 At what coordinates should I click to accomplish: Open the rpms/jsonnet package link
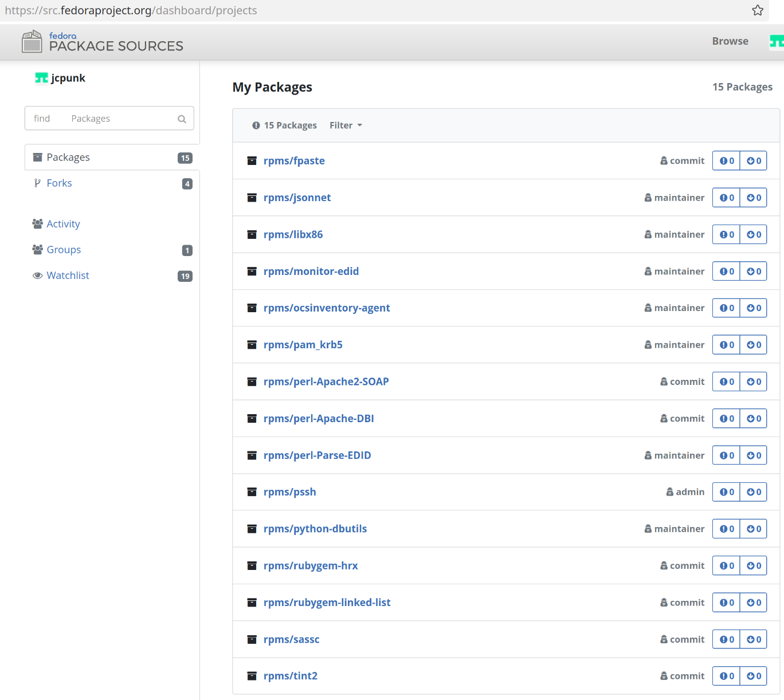tap(297, 198)
